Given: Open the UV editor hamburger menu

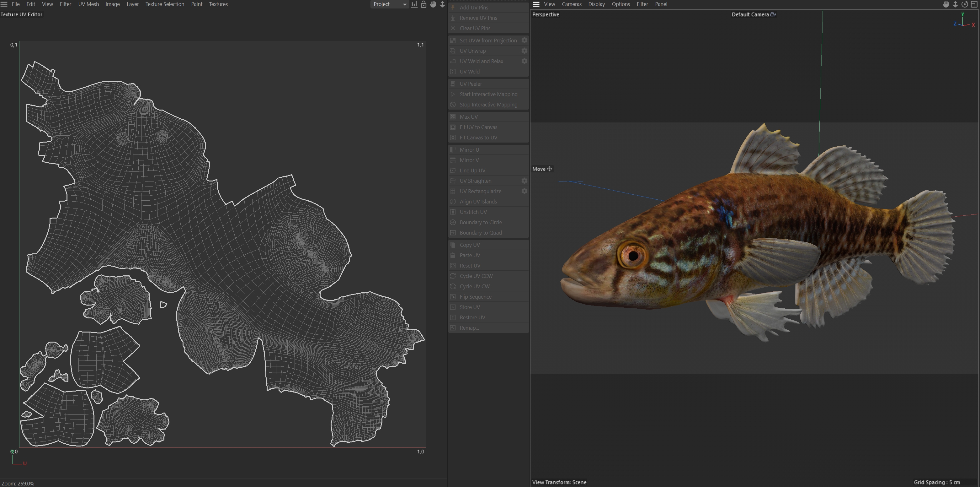Looking at the screenshot, I should [x=4, y=4].
